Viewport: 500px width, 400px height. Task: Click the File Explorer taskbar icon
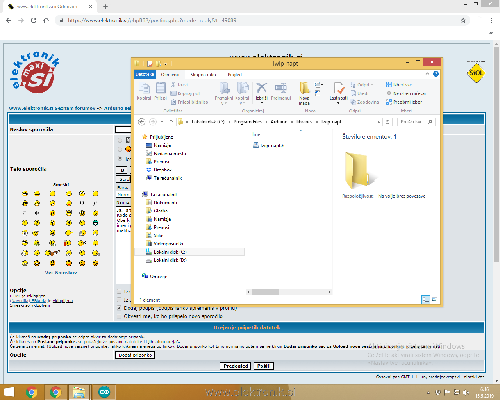[x=79, y=392]
